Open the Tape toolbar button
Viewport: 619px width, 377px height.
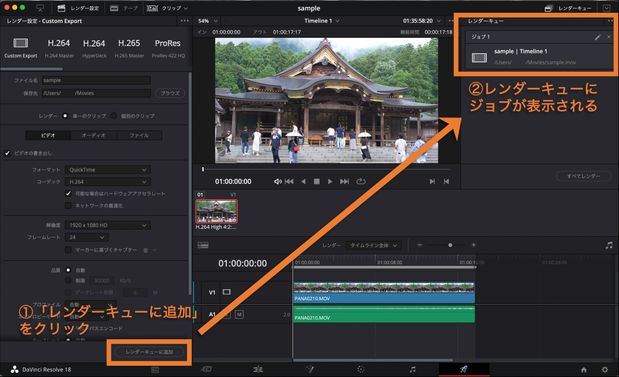click(123, 8)
